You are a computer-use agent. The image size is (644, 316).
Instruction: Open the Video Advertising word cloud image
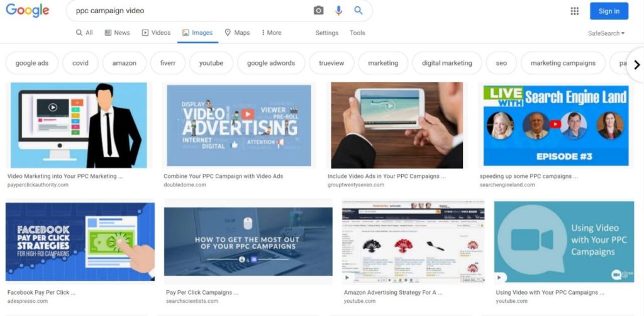[238, 125]
